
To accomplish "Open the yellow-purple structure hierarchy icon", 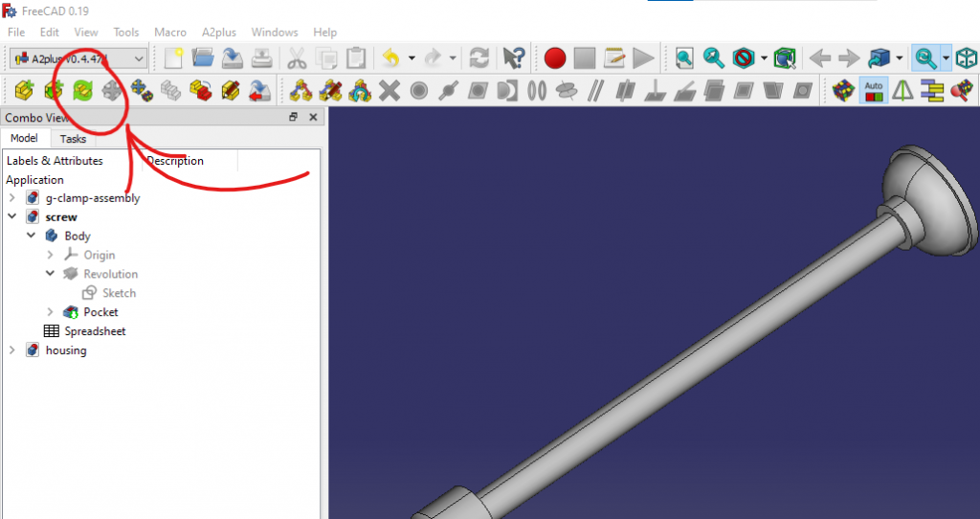I will coord(932,91).
